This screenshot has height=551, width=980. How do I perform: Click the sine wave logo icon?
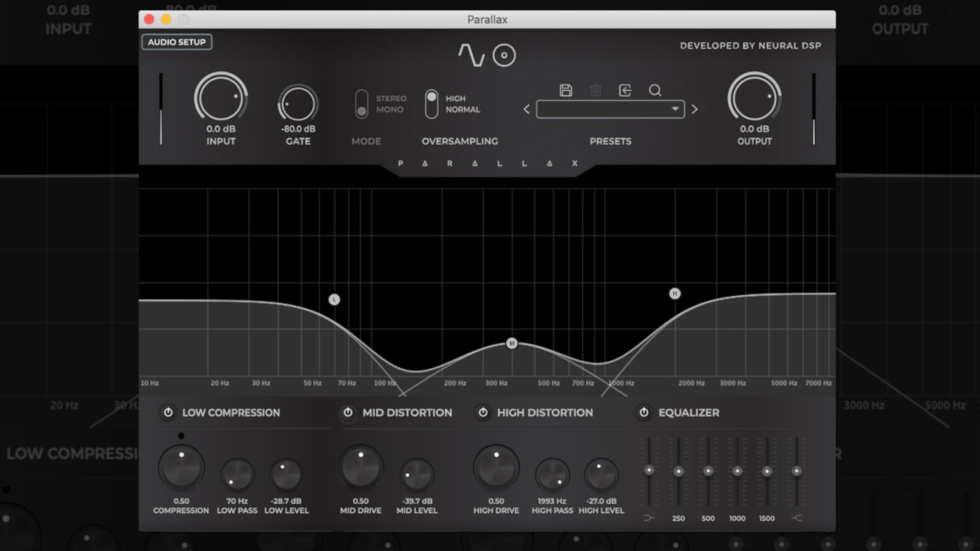coord(471,55)
